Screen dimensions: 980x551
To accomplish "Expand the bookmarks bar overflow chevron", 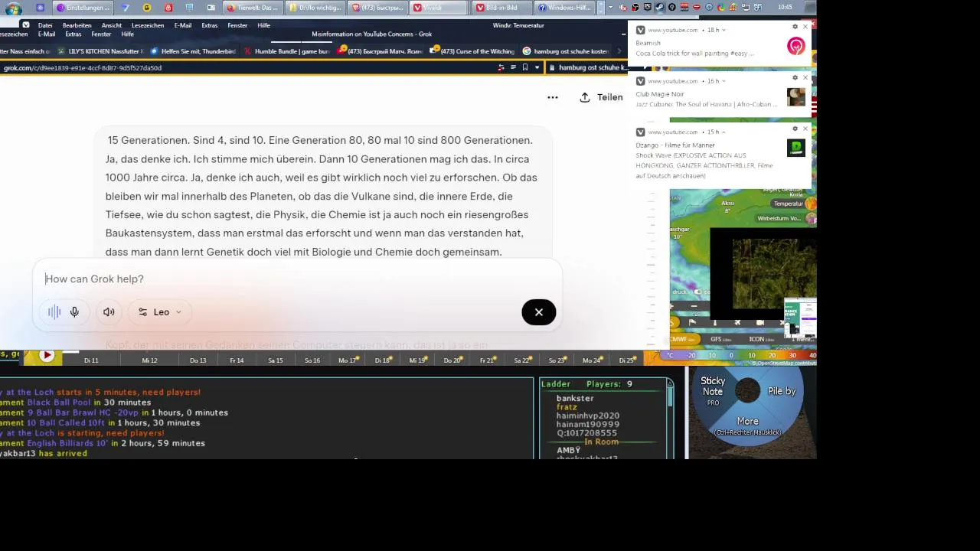I will click(619, 51).
